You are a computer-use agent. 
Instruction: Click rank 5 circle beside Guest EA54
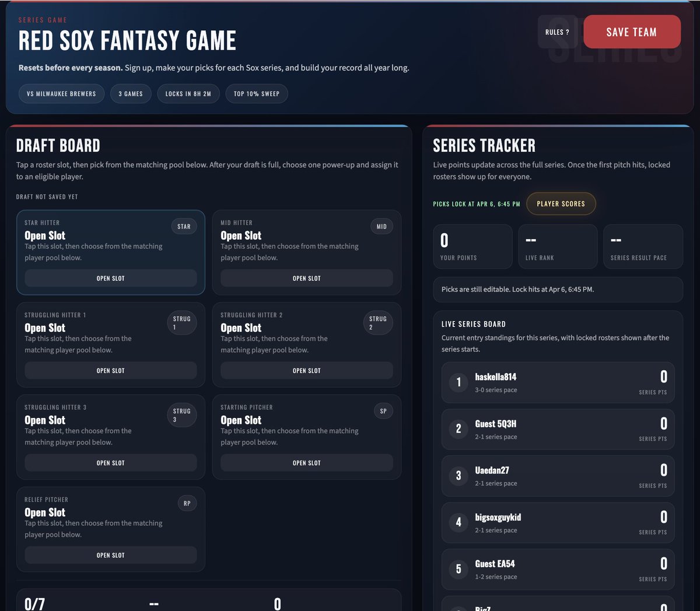click(459, 569)
